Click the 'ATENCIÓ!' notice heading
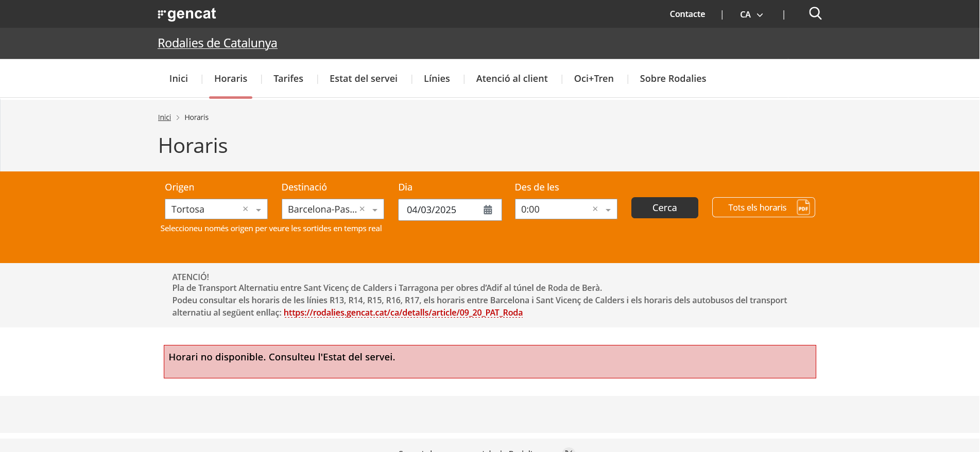Viewport: 980px width, 452px height. (191, 277)
